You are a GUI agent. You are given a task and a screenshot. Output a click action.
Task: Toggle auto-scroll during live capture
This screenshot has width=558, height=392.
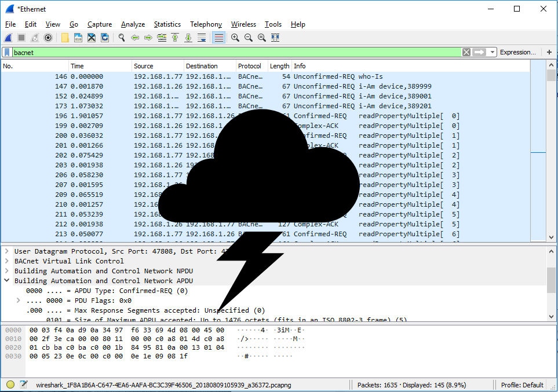(x=202, y=38)
